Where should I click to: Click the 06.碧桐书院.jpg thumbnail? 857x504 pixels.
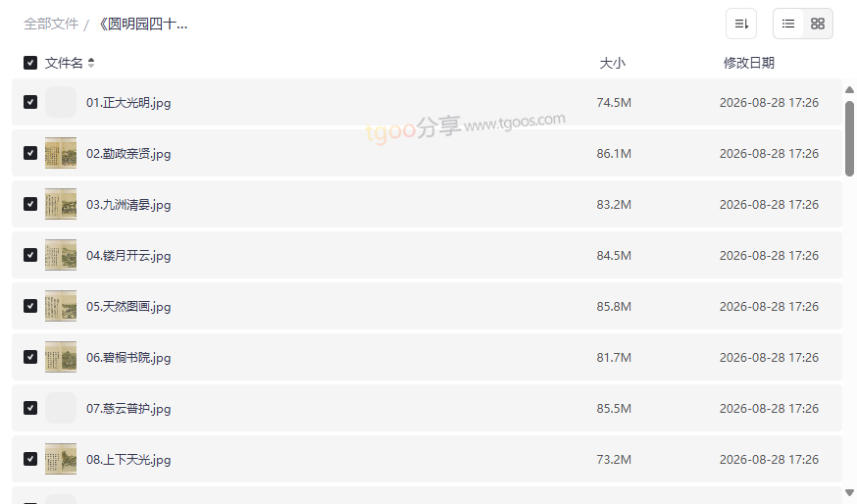pyautogui.click(x=61, y=357)
